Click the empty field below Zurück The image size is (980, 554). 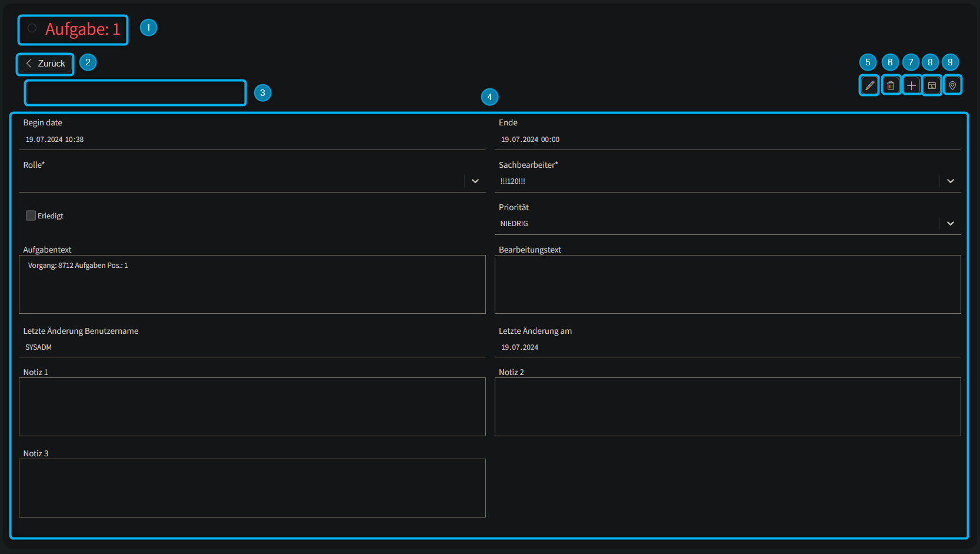point(135,93)
